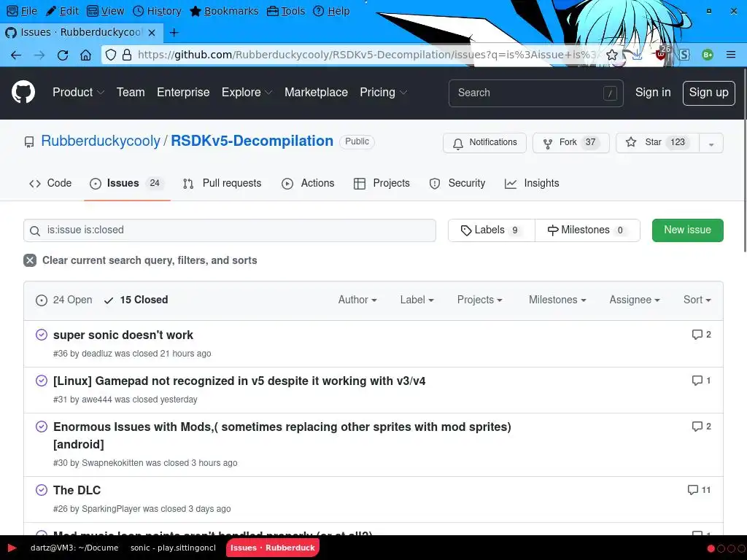Open the Milestones 0 button
Screen dimensions: 747x560
click(x=587, y=230)
